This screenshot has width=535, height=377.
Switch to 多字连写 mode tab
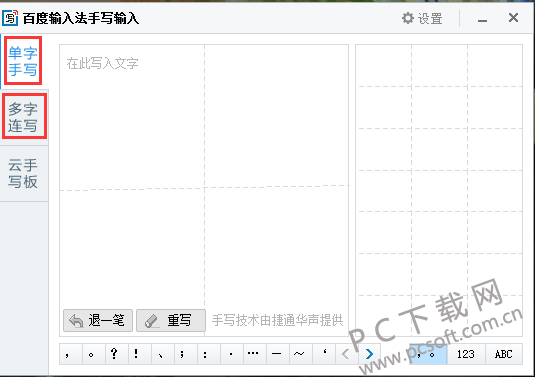coord(23,117)
